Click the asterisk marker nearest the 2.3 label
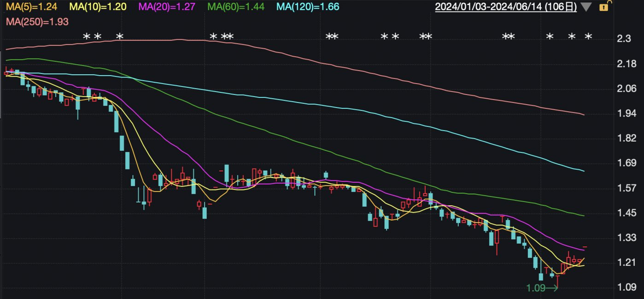Screen dimensions: 644x299 pos(588,36)
